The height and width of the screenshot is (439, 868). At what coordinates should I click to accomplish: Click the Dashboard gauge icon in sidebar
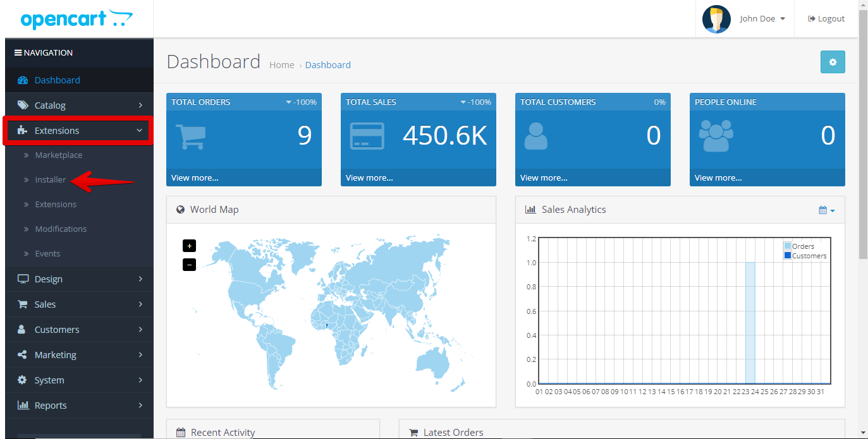click(x=23, y=80)
